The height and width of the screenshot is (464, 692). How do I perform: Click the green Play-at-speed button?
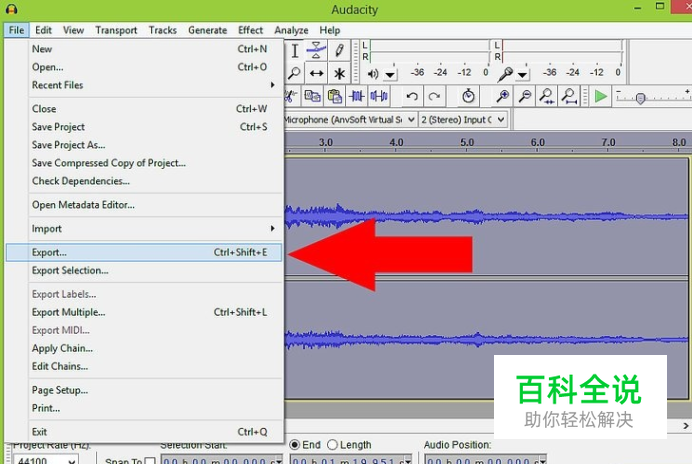pyautogui.click(x=601, y=96)
